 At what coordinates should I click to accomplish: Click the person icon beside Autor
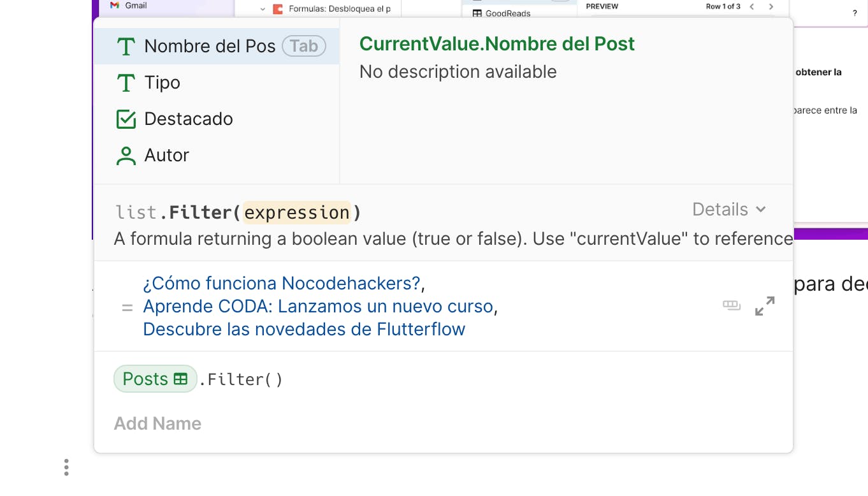tap(126, 156)
